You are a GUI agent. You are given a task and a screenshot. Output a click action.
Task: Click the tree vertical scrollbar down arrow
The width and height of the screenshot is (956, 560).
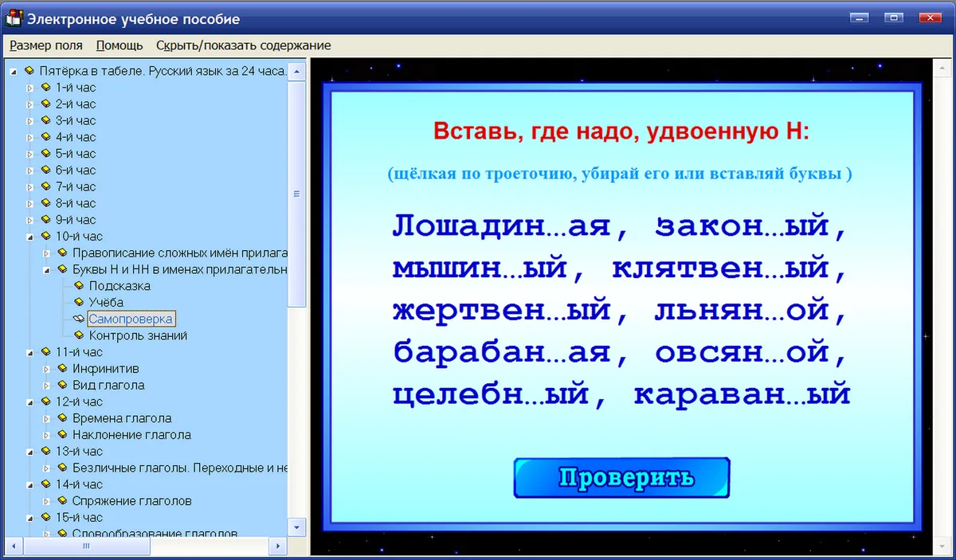point(296,527)
